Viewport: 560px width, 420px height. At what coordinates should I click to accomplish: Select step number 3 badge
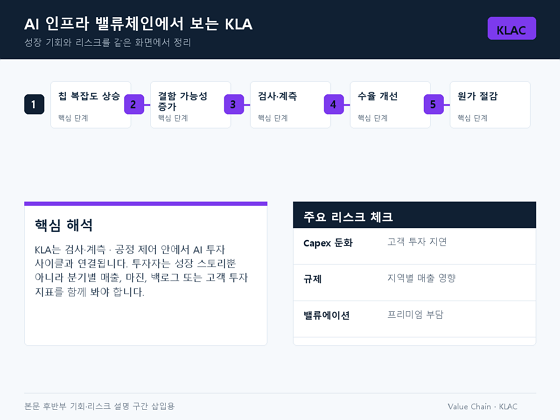(x=234, y=104)
